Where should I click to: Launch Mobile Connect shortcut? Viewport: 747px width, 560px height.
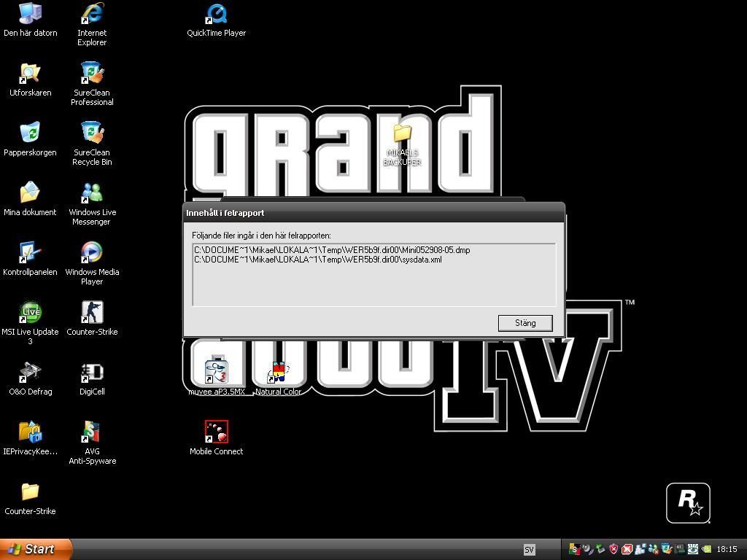tap(216, 438)
